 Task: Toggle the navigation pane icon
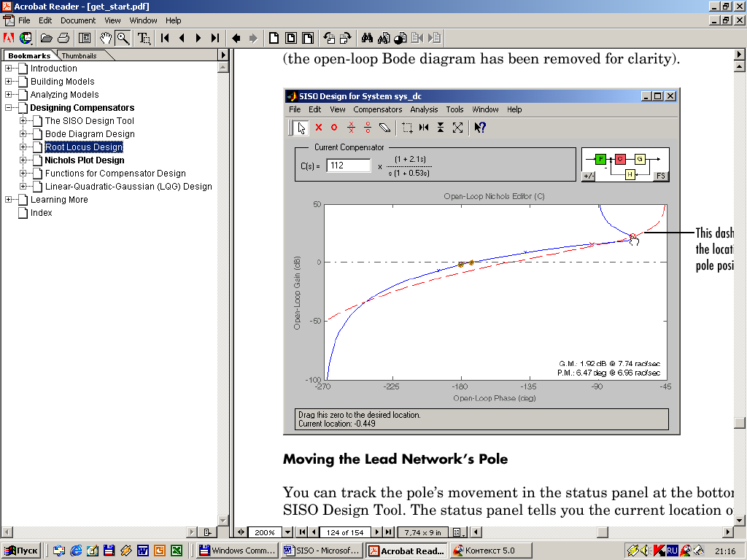pos(85,38)
